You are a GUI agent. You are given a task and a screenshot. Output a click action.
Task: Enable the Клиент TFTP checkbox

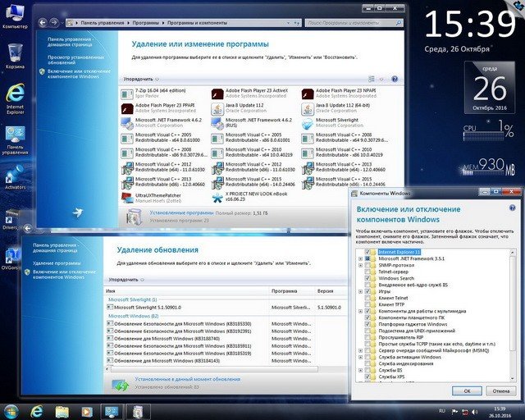(367, 304)
